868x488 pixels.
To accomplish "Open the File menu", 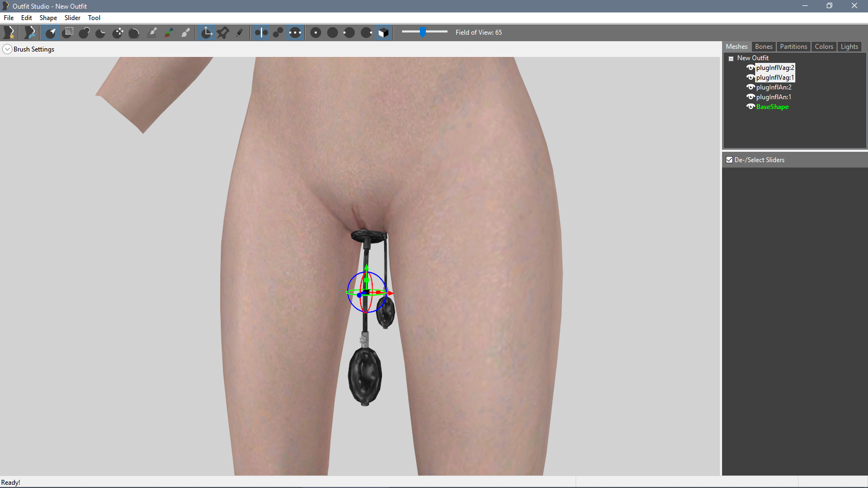I will [x=9, y=18].
